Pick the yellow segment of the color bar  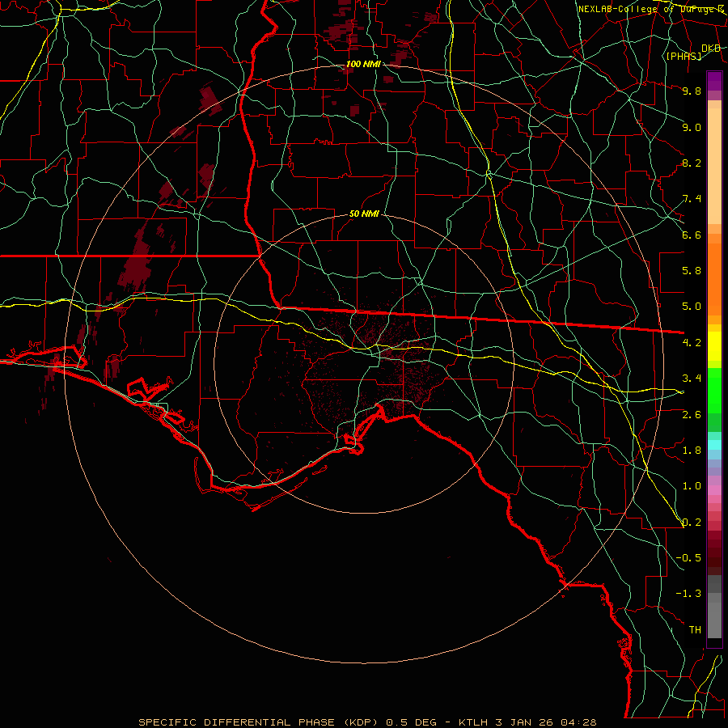click(714, 346)
